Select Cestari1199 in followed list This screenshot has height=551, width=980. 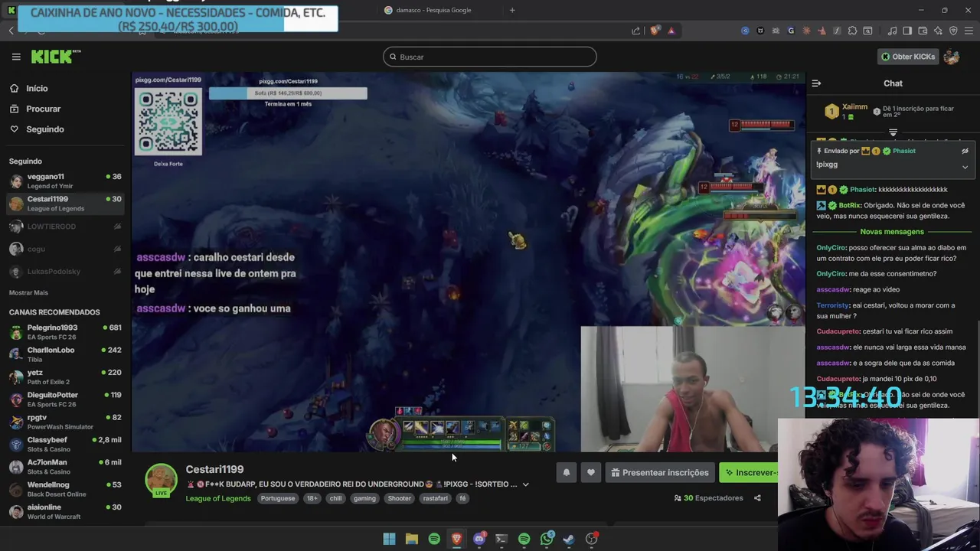[65, 204]
